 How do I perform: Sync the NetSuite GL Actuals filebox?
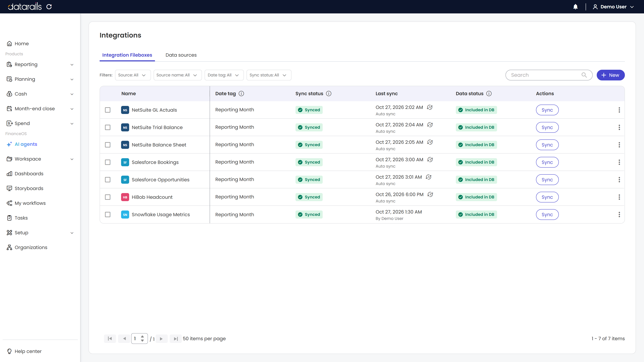click(547, 110)
